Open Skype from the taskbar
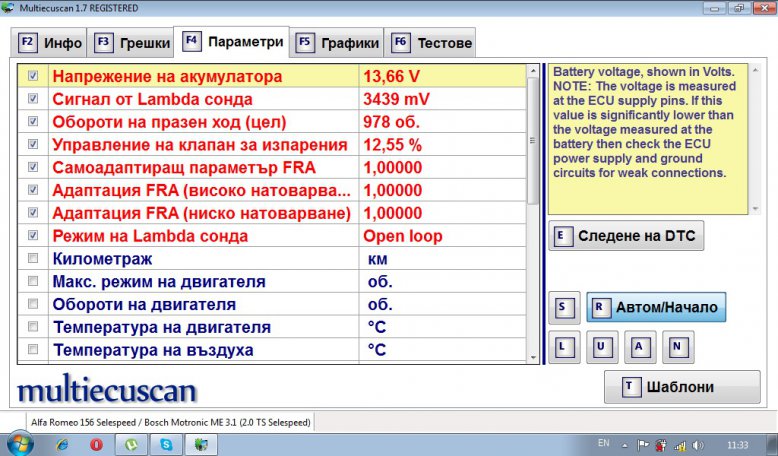 [165, 443]
